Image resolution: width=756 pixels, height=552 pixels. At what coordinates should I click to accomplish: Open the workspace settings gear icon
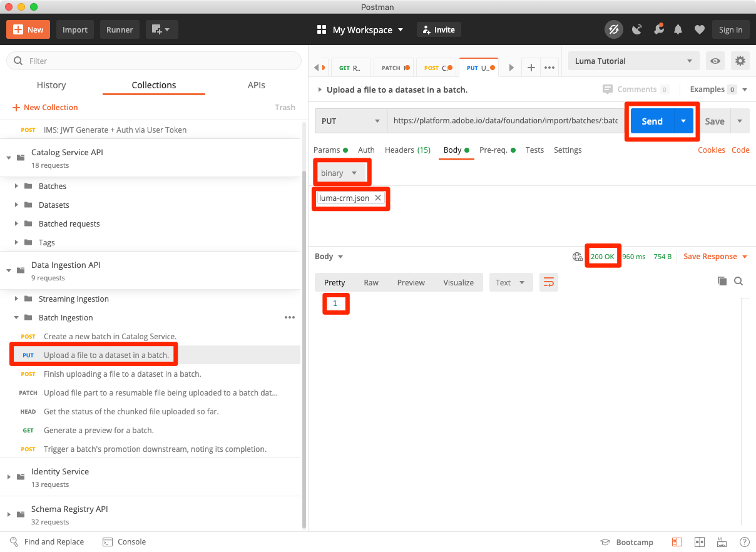740,61
